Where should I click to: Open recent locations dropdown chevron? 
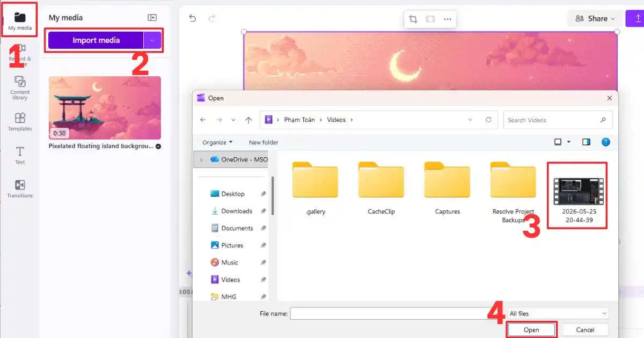(233, 120)
